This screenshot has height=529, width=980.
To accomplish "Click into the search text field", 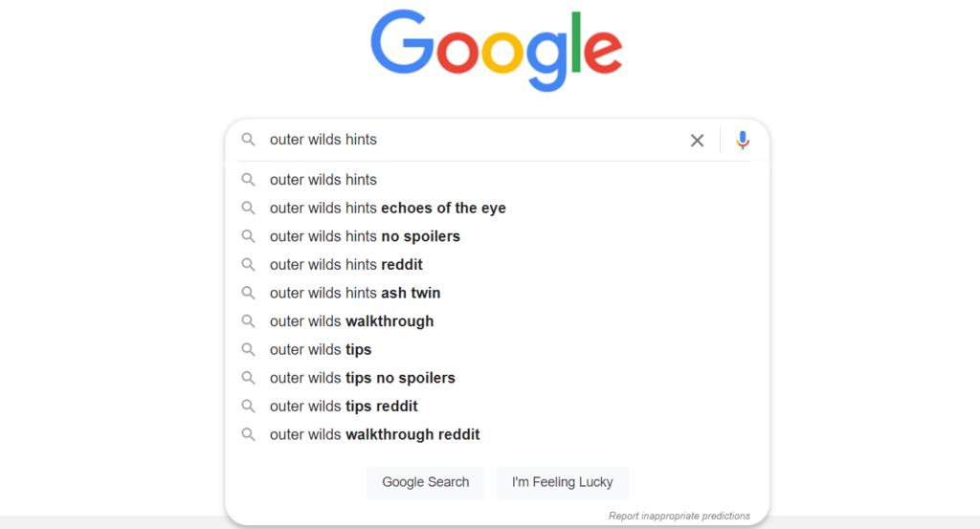I will click(469, 140).
